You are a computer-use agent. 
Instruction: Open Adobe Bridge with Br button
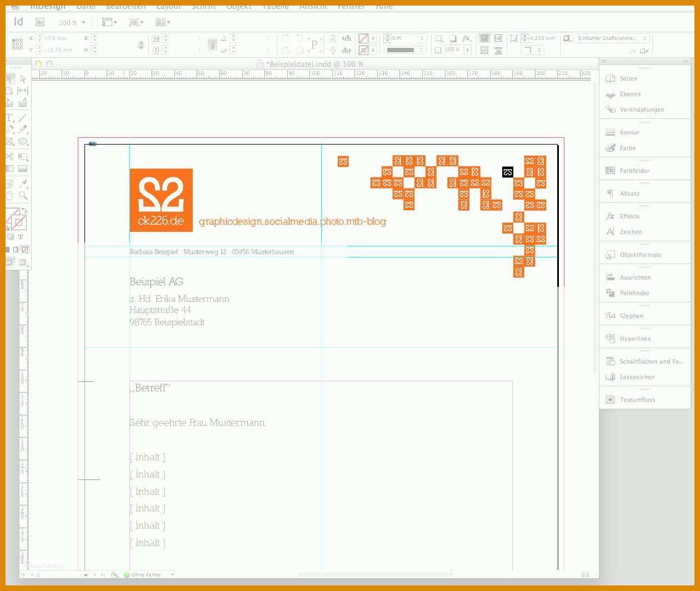[x=40, y=22]
